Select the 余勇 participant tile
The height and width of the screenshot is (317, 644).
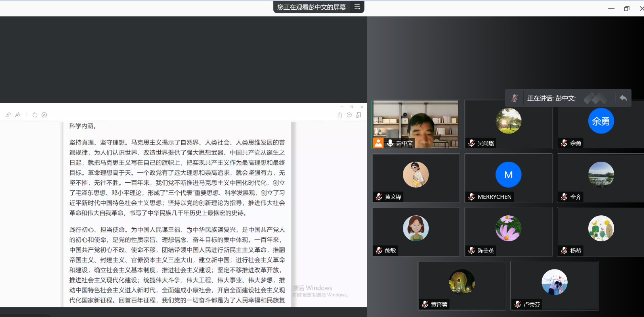pyautogui.click(x=600, y=125)
